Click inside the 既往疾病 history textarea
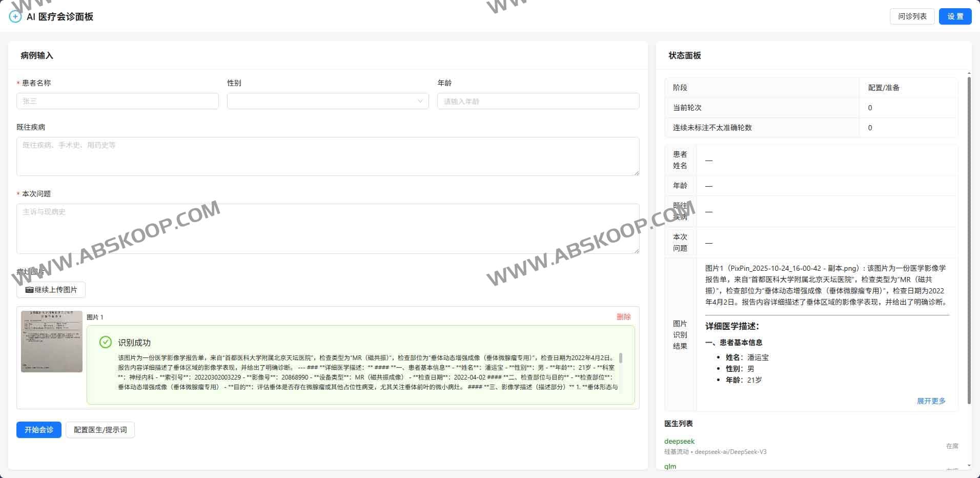The image size is (980, 478). (x=328, y=156)
